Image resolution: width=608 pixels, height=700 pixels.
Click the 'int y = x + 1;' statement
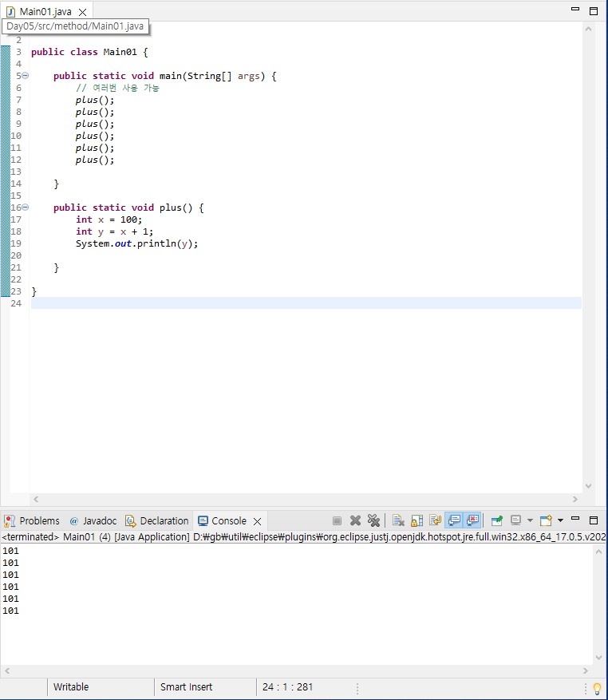coord(114,231)
